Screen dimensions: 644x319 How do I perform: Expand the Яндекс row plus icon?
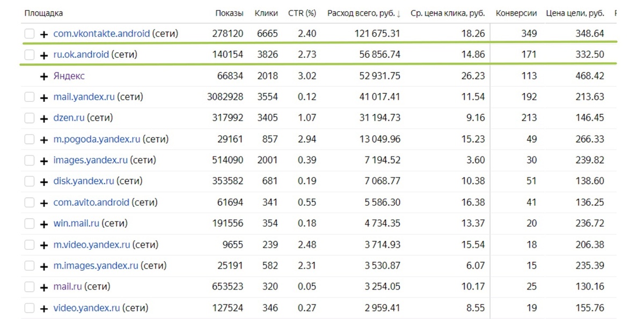[45, 76]
